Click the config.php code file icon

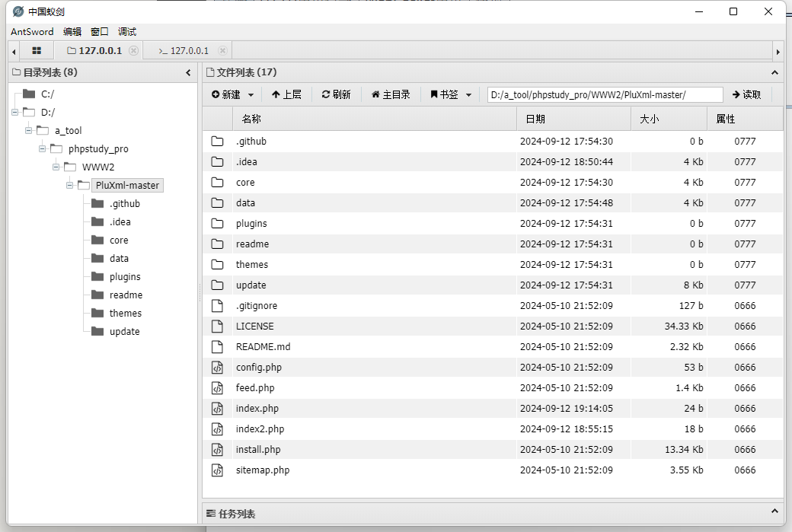pyautogui.click(x=217, y=368)
